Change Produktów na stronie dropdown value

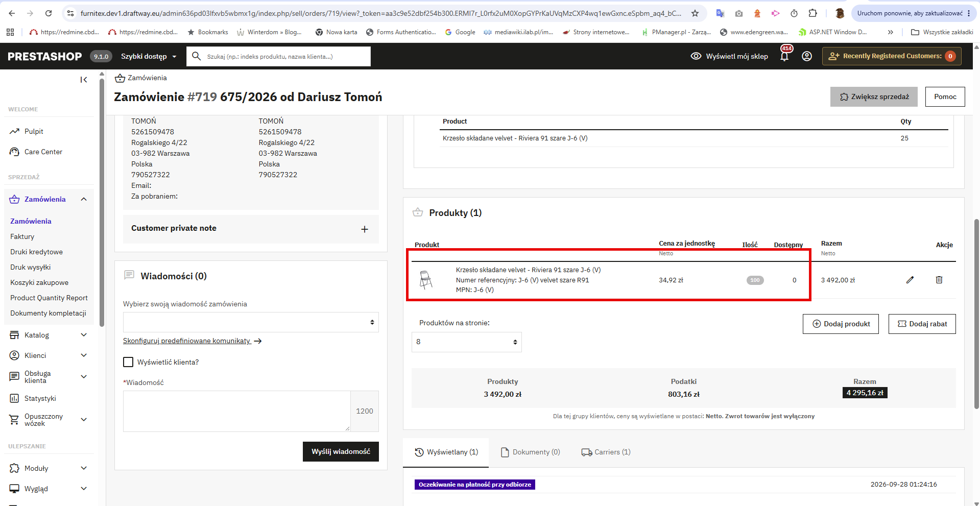[x=467, y=342]
